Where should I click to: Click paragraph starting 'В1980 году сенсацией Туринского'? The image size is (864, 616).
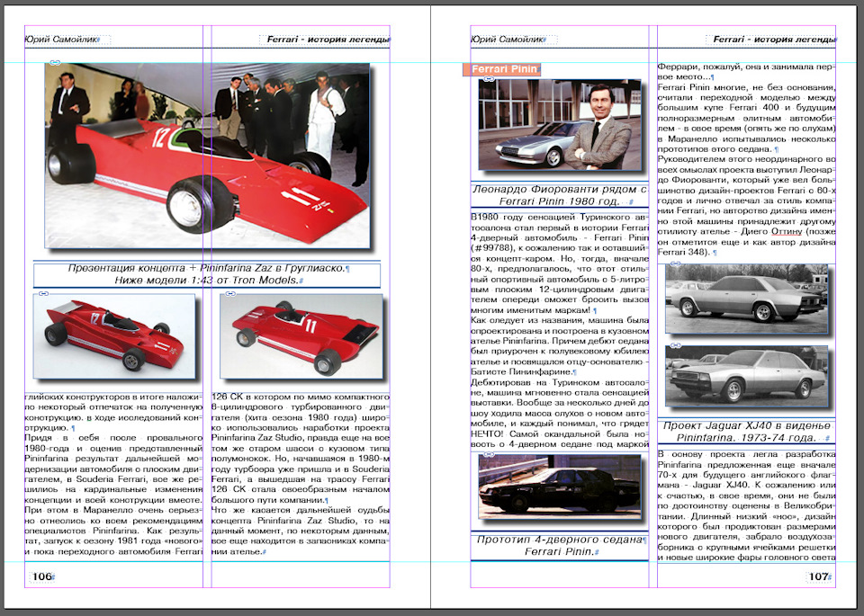(560, 263)
